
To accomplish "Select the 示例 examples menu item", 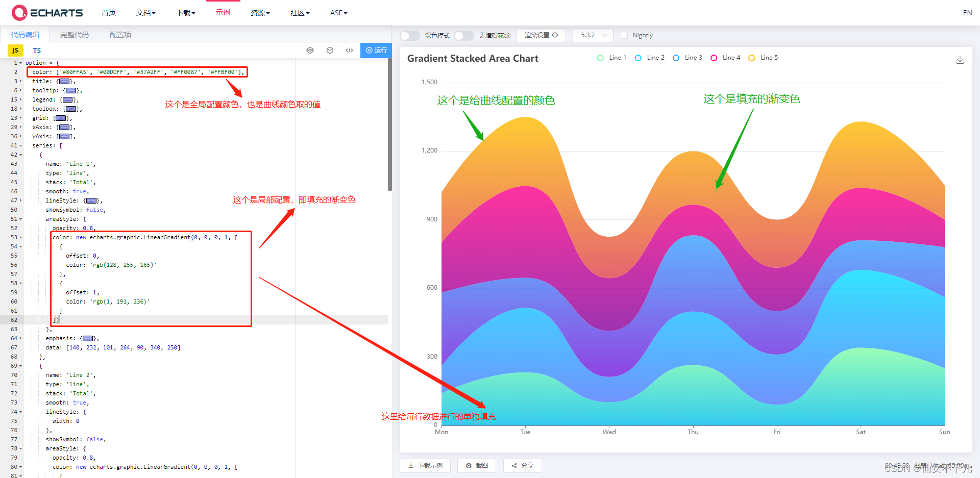I will (x=223, y=13).
